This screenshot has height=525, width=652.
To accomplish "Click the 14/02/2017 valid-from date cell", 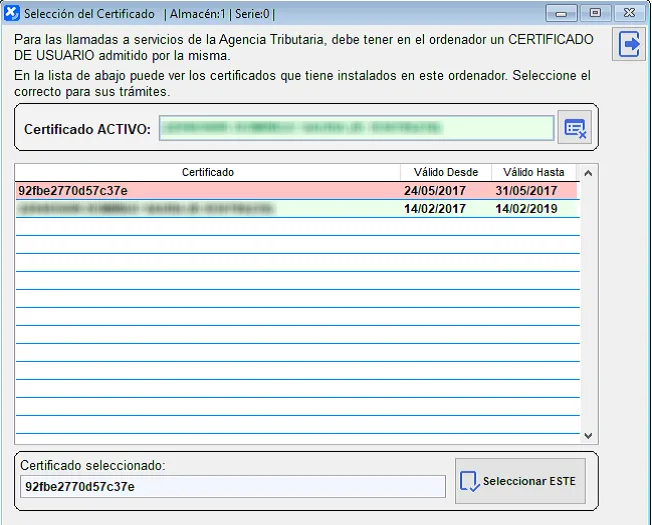I will pos(435,209).
